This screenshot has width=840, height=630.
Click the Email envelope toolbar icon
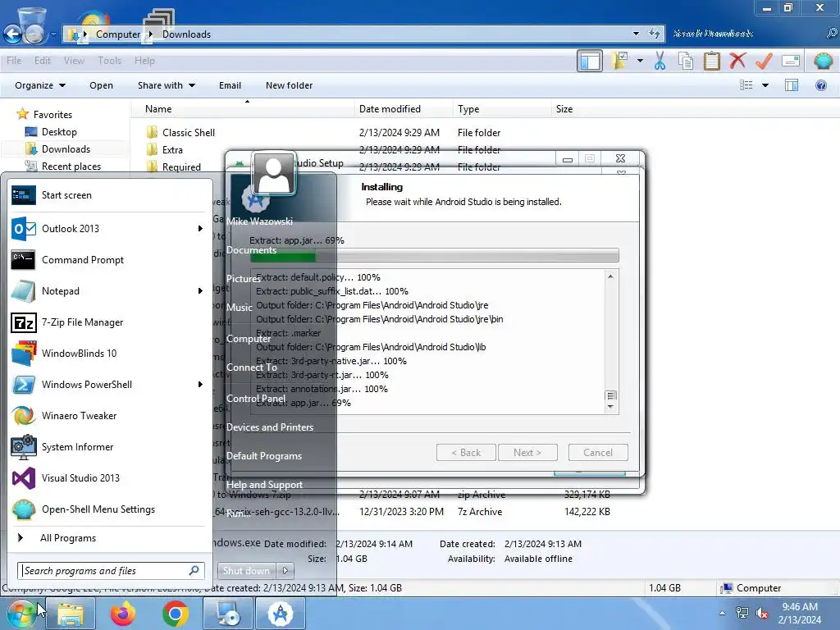(x=791, y=61)
